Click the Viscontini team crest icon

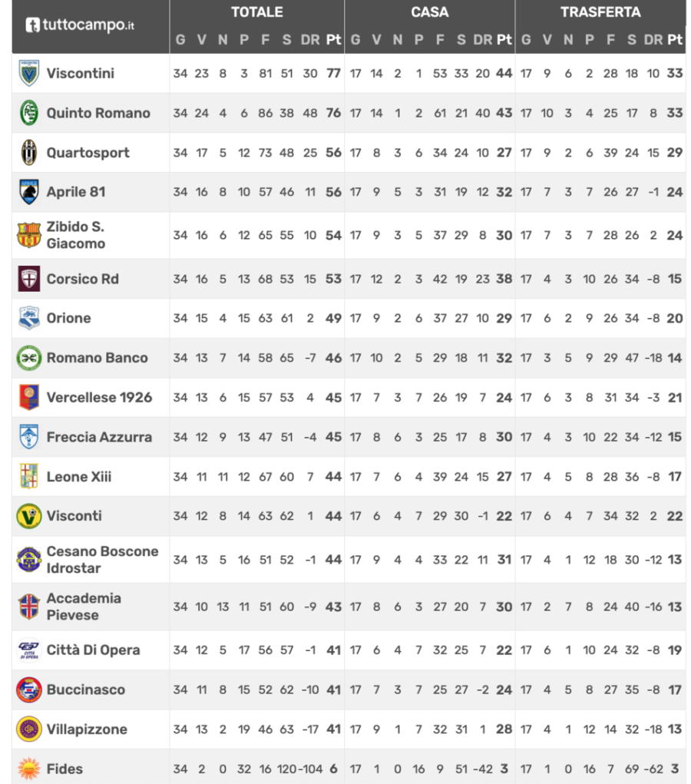click(29, 73)
